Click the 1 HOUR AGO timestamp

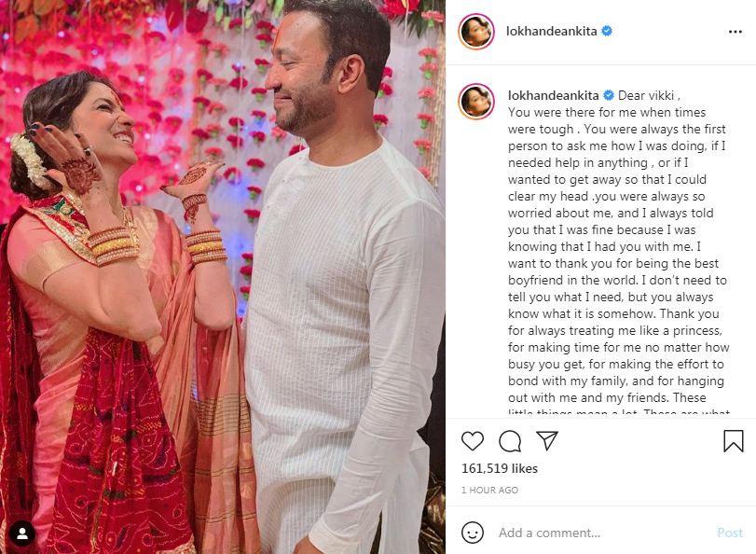(x=489, y=491)
